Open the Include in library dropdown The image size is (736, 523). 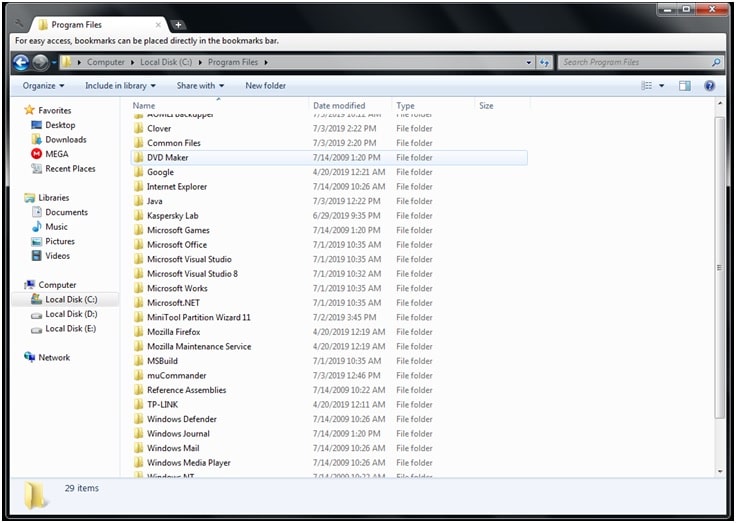(x=120, y=86)
